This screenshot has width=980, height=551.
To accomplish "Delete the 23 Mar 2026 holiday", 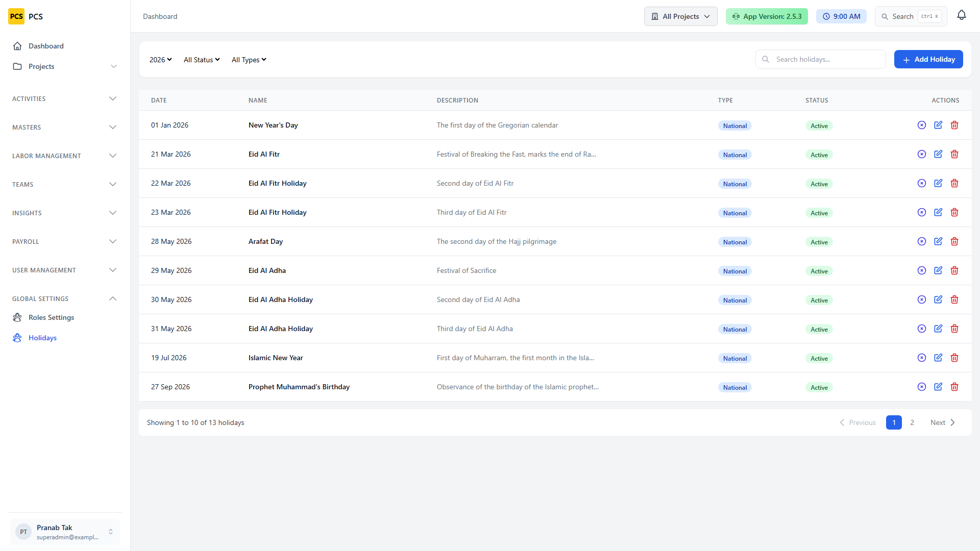I will pos(954,212).
